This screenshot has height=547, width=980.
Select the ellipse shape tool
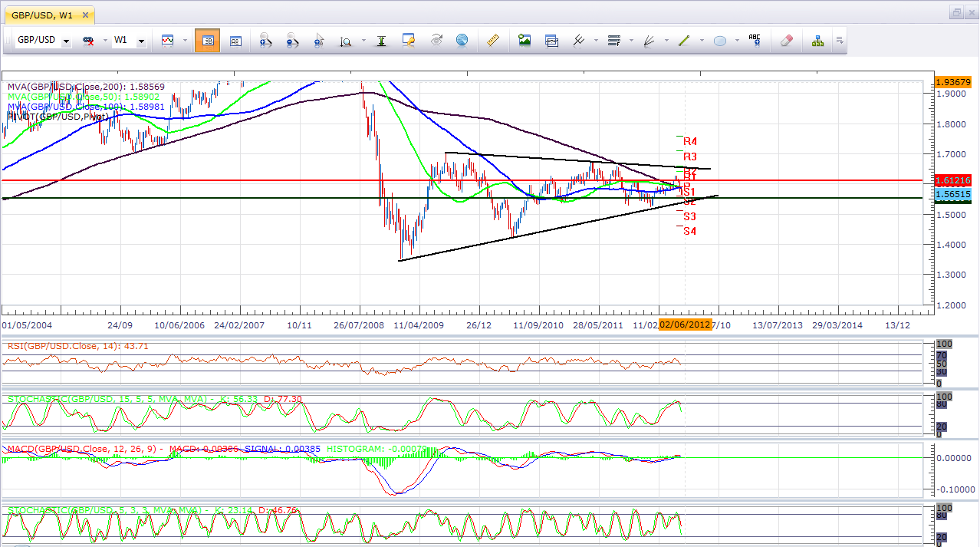(x=720, y=41)
